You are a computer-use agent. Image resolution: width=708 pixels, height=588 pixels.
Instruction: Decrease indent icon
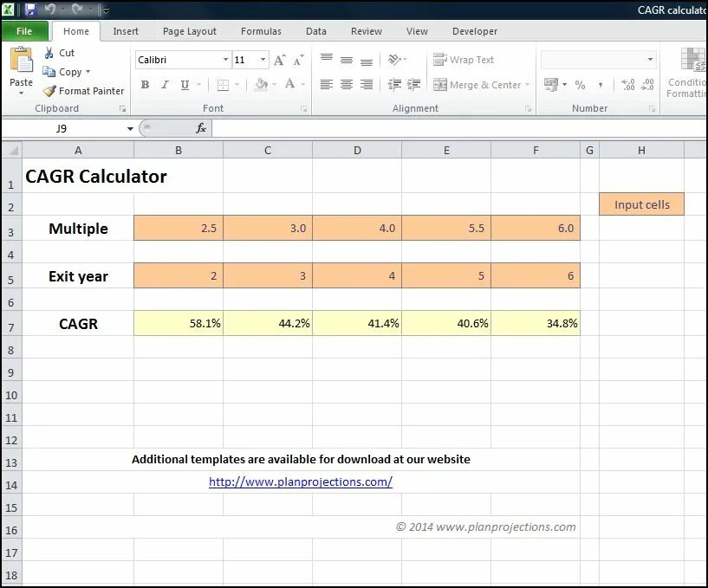click(x=394, y=84)
